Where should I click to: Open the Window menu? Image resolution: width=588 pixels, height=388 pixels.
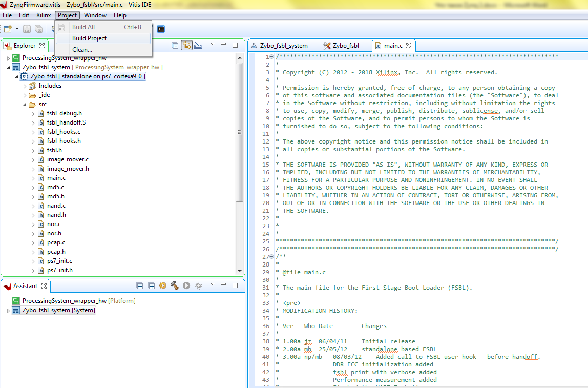tap(95, 15)
